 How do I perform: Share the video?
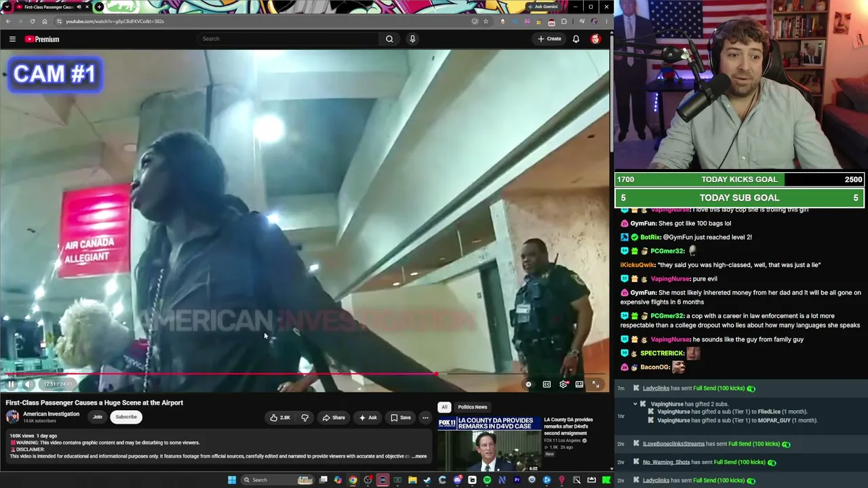click(334, 418)
